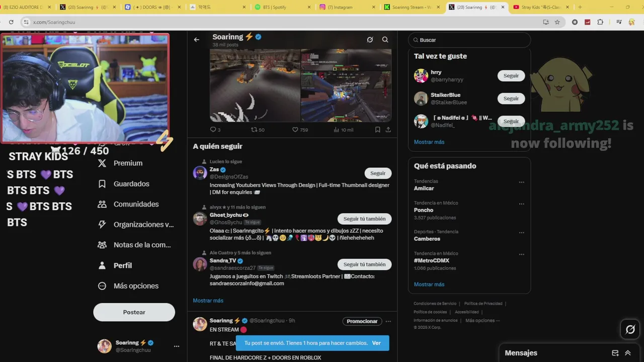
Task: Switch to BTS | Spotify tab
Action: point(282,7)
